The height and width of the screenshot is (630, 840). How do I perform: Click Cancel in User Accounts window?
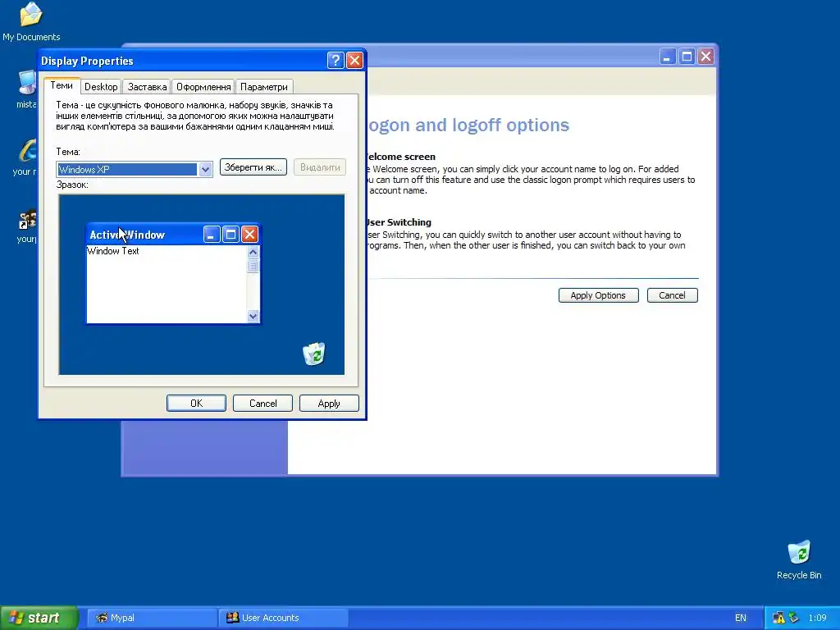click(x=673, y=295)
